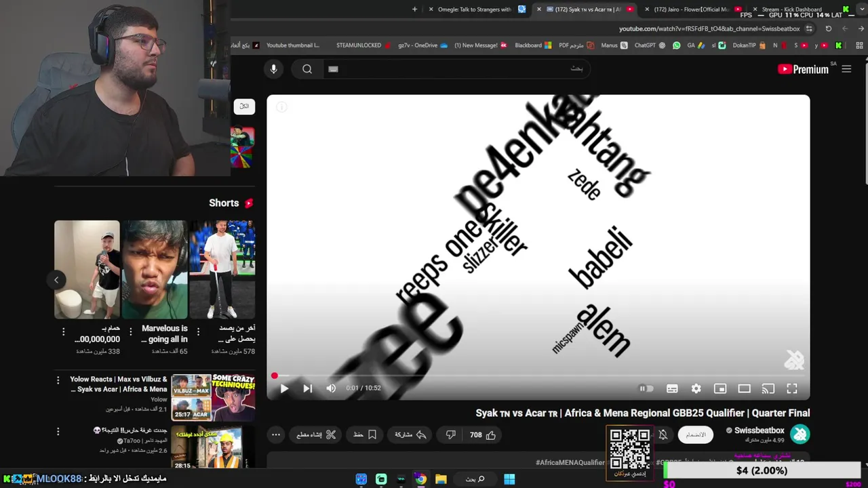868x488 pixels.
Task: Save the video with حفظ button
Action: tap(365, 435)
